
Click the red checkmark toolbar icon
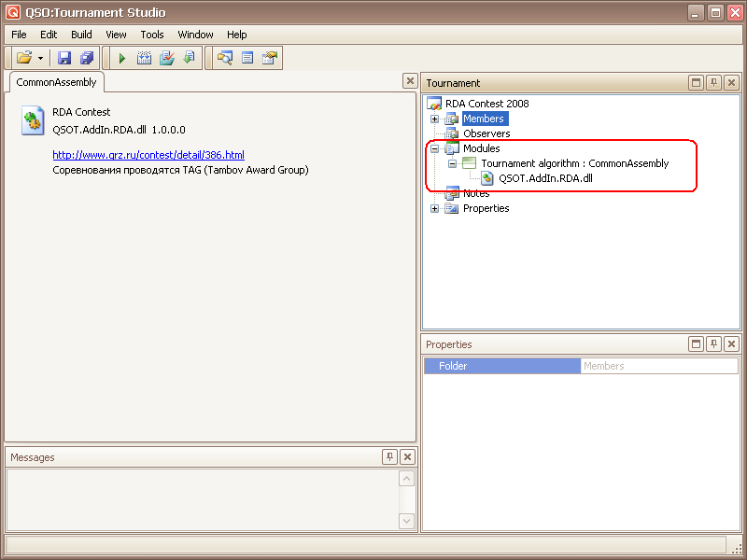166,58
